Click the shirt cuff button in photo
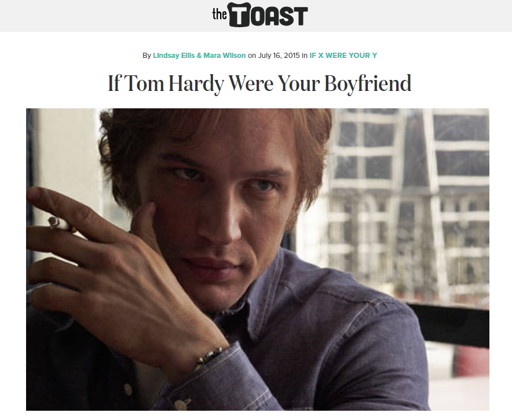 [181, 404]
